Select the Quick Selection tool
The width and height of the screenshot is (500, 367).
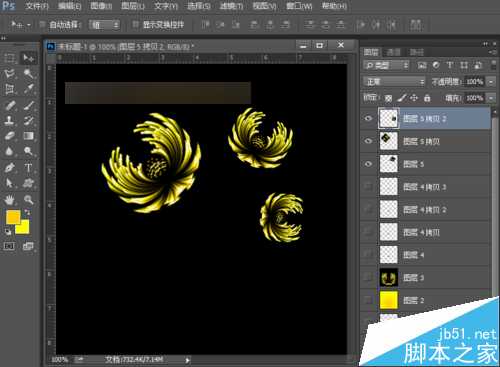[x=28, y=73]
